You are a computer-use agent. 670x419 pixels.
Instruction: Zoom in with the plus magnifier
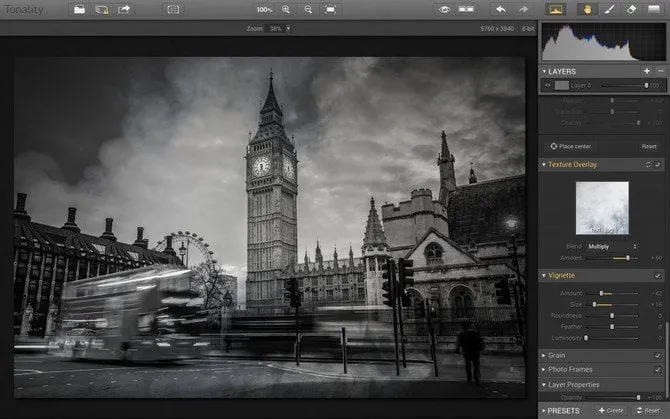coord(286,9)
